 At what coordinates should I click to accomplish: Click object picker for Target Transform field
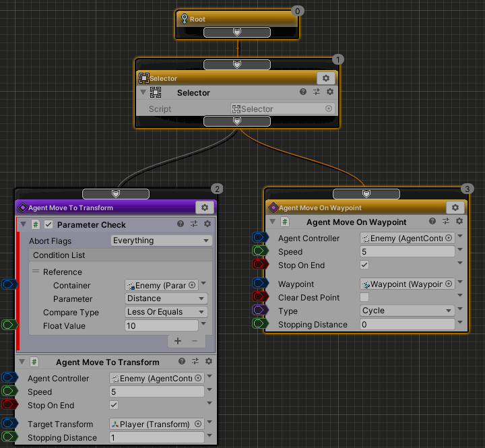click(x=198, y=424)
